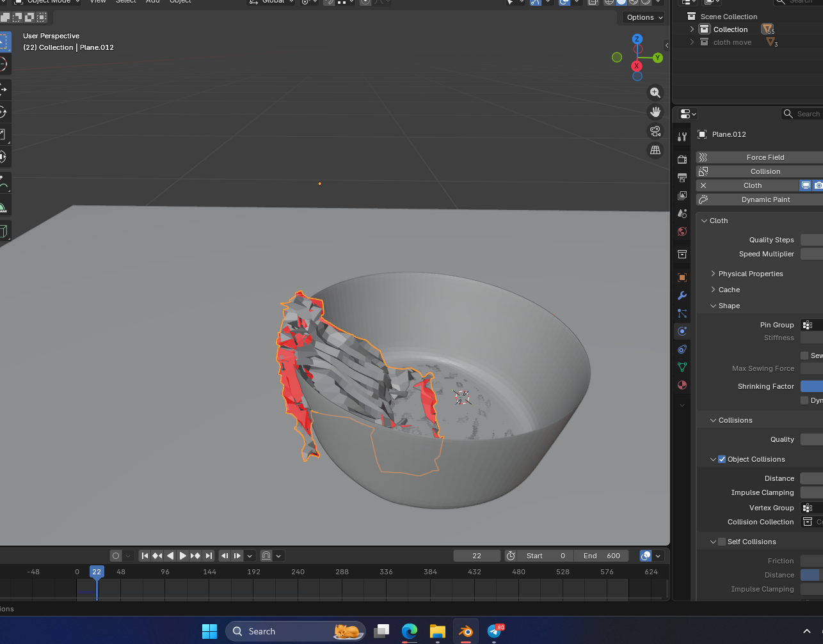Expand Physical Properties section
This screenshot has height=644, width=823.
coord(713,274)
